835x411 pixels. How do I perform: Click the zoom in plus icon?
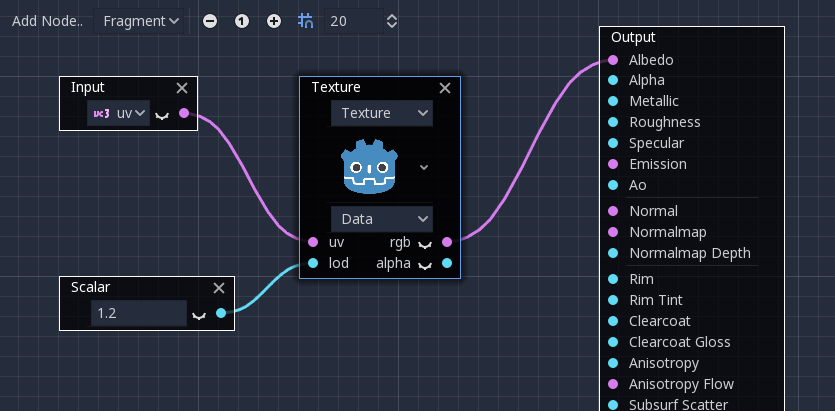pos(274,21)
